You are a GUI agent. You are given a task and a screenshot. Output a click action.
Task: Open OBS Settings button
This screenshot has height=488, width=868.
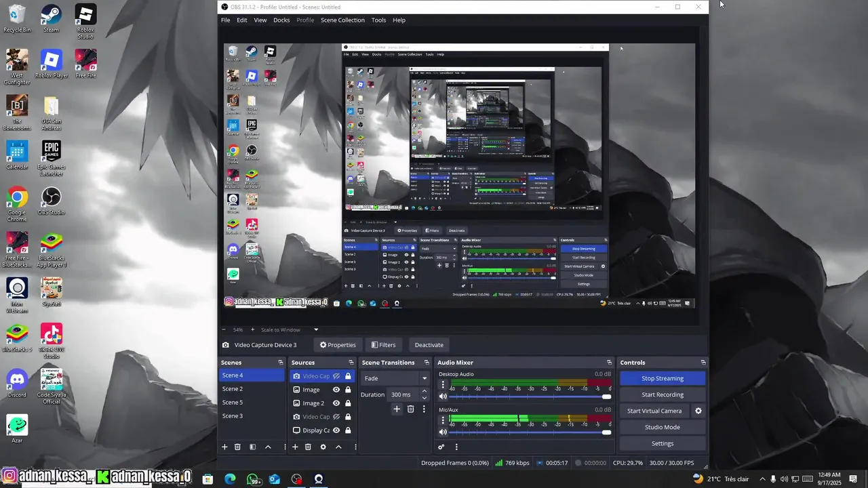(663, 443)
